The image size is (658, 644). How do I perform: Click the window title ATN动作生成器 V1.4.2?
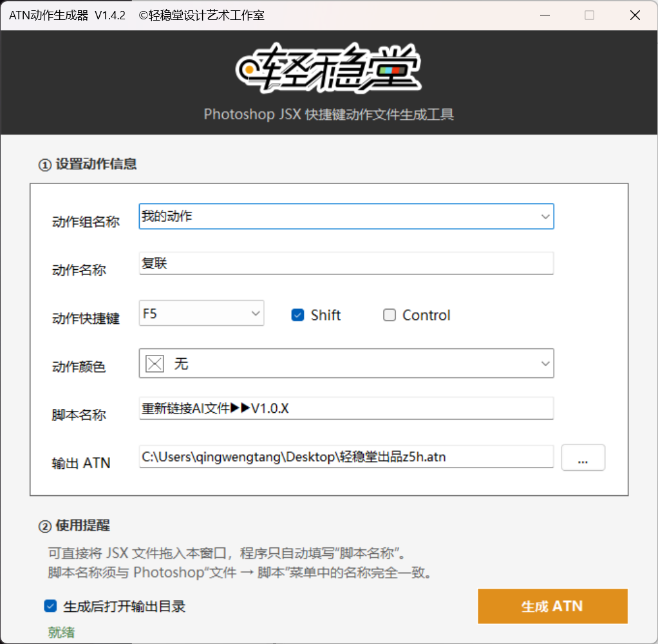click(x=67, y=15)
